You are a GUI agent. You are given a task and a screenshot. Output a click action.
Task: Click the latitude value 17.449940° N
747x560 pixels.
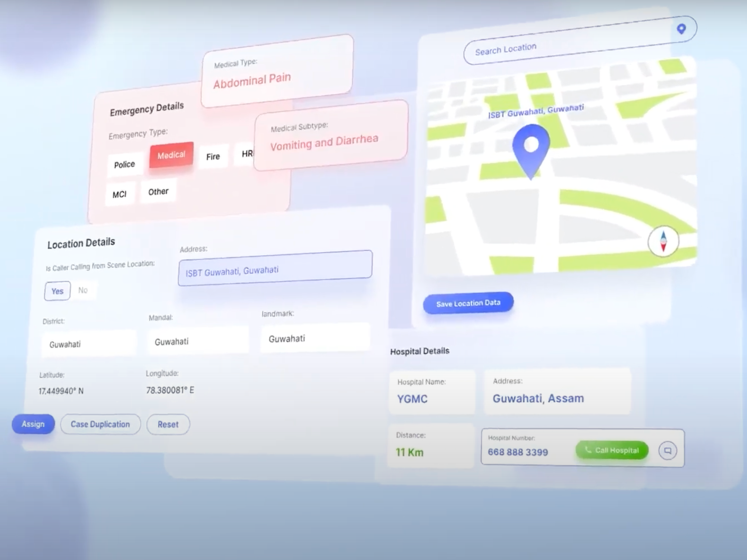coord(61,391)
